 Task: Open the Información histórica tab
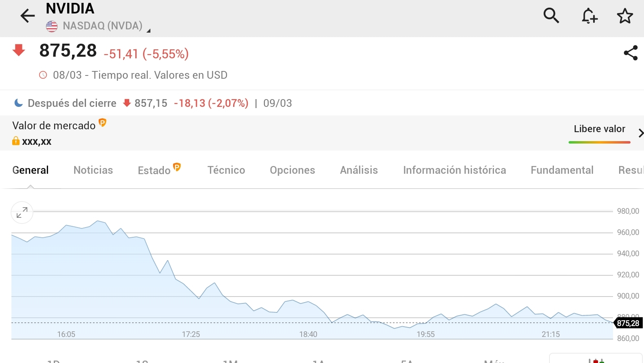[454, 170]
